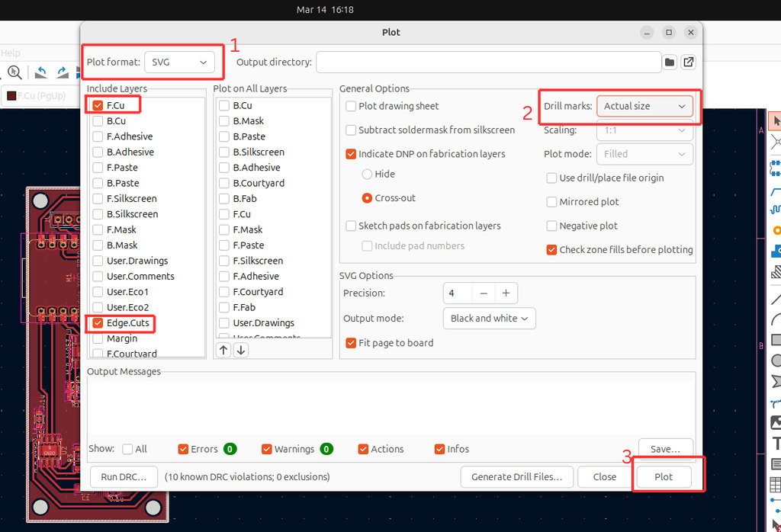Click Generate Drill Files button
The height and width of the screenshot is (532, 781).
coord(516,477)
